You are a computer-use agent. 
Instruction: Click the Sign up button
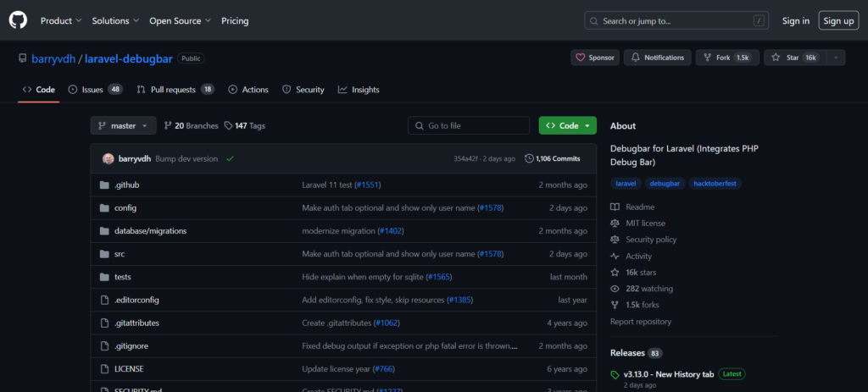(838, 20)
